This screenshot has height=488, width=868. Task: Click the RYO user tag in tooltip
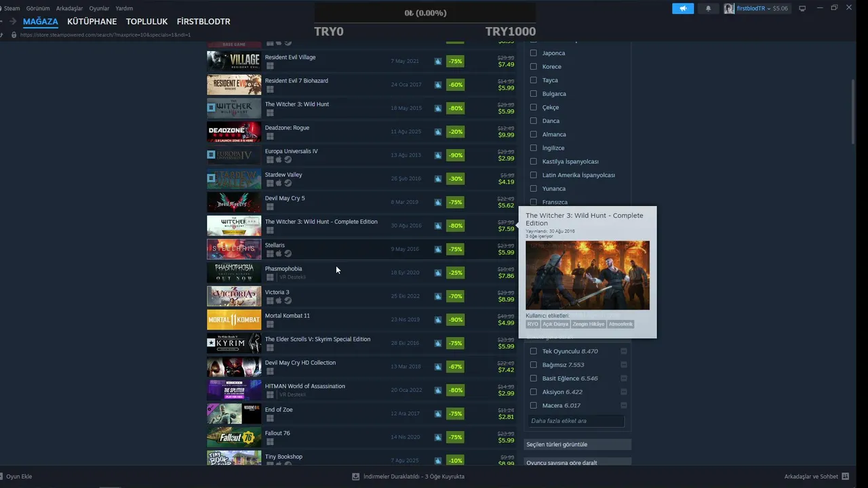coord(532,324)
